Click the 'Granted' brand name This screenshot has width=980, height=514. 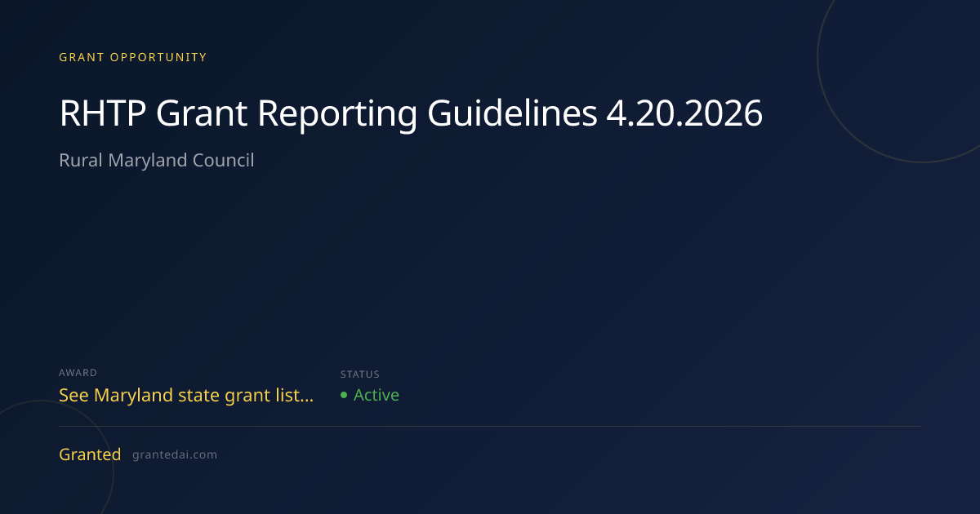pyautogui.click(x=90, y=454)
